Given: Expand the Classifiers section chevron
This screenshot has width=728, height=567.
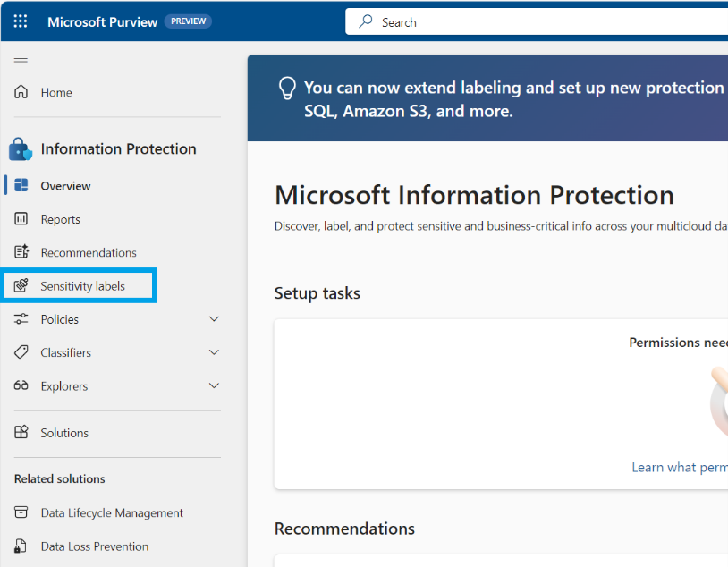Looking at the screenshot, I should tap(214, 352).
